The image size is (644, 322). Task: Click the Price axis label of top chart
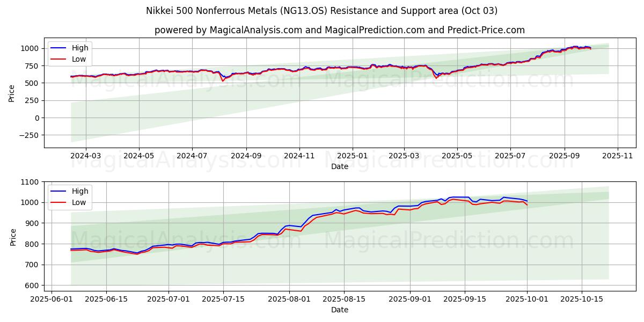[12, 93]
